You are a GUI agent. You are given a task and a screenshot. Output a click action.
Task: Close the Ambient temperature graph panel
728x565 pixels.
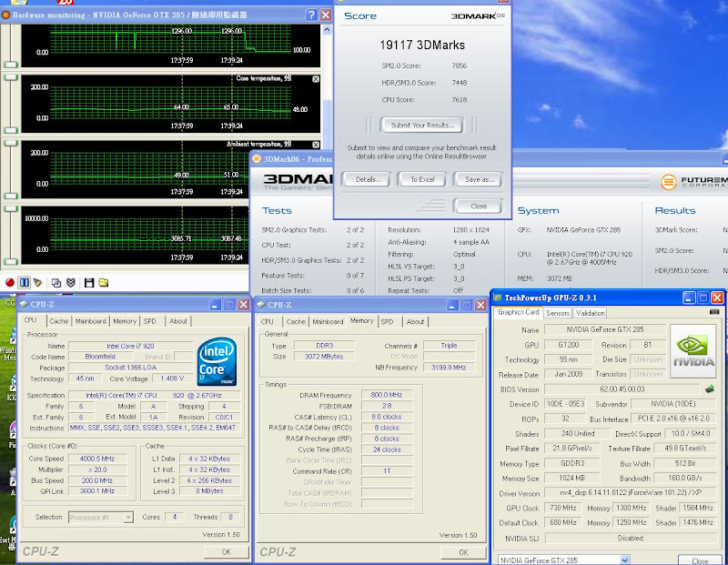click(x=315, y=145)
